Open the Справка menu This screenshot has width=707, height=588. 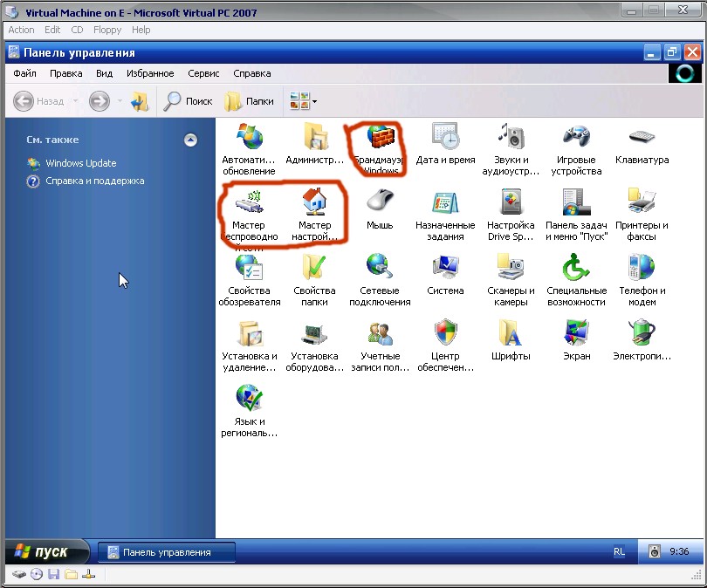click(x=252, y=73)
